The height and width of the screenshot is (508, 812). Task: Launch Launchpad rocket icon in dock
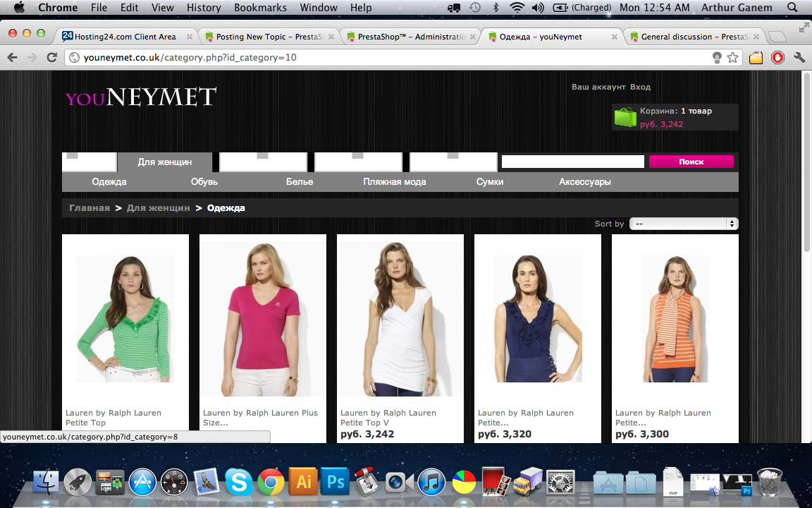[78, 483]
